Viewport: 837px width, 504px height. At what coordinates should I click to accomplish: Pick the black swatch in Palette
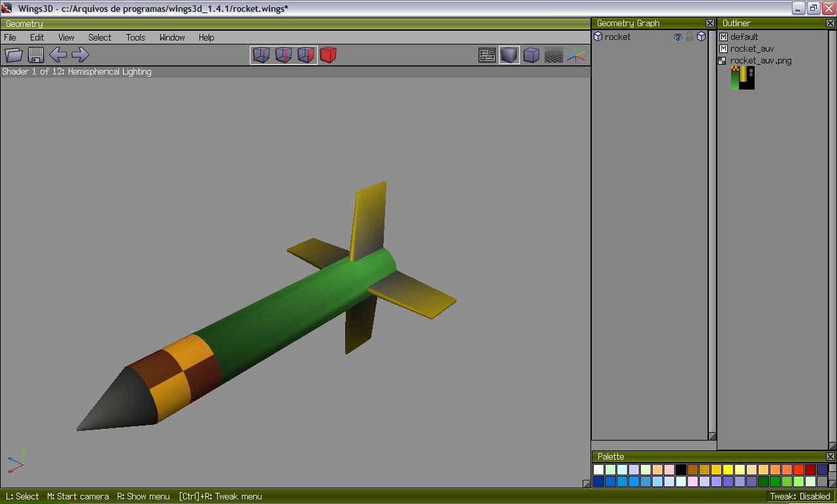click(x=681, y=469)
